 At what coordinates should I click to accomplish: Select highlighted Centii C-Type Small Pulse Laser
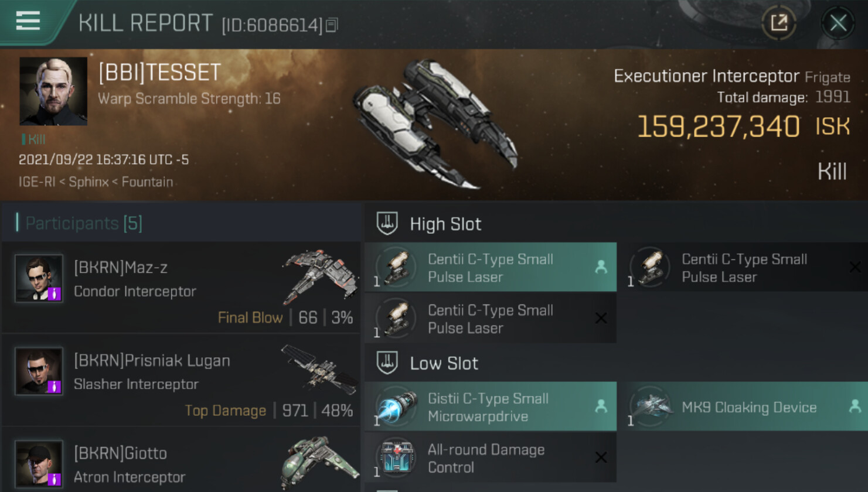click(x=491, y=267)
